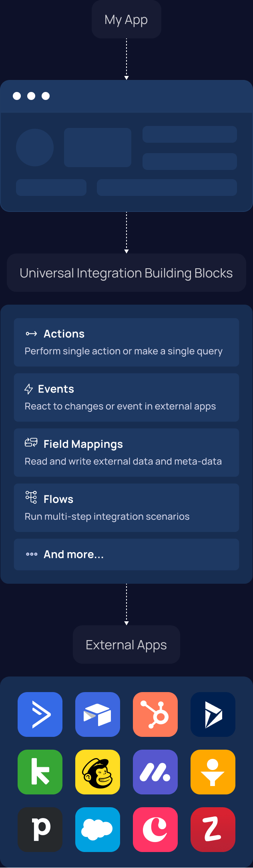Open the Actions building block card
This screenshot has height=868, width=253.
[x=127, y=342]
